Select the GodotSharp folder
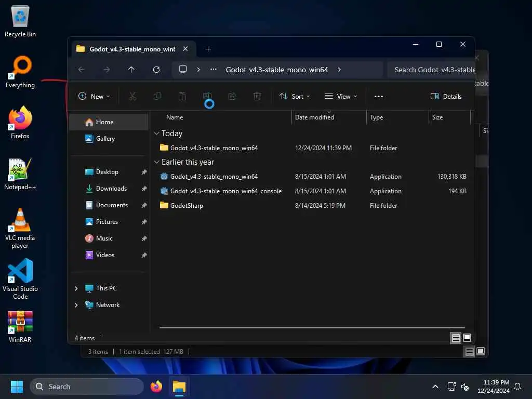The image size is (532, 399). click(x=312, y=206)
